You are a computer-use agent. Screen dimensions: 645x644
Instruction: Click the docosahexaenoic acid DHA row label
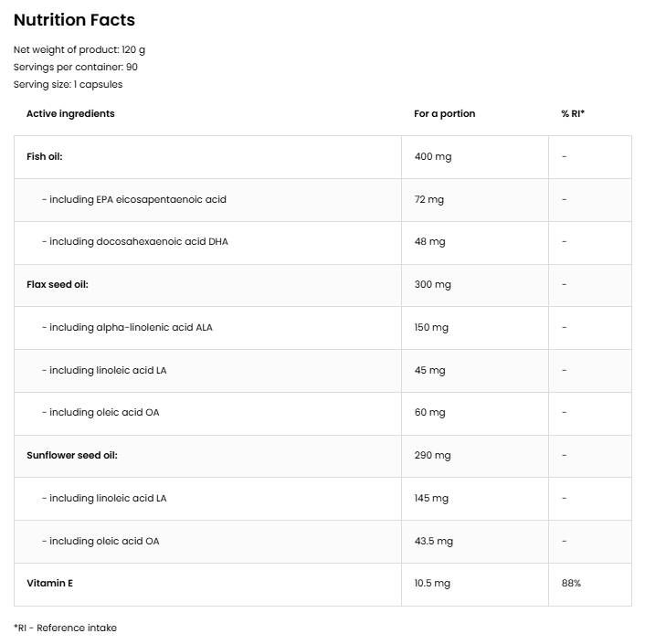(x=133, y=242)
